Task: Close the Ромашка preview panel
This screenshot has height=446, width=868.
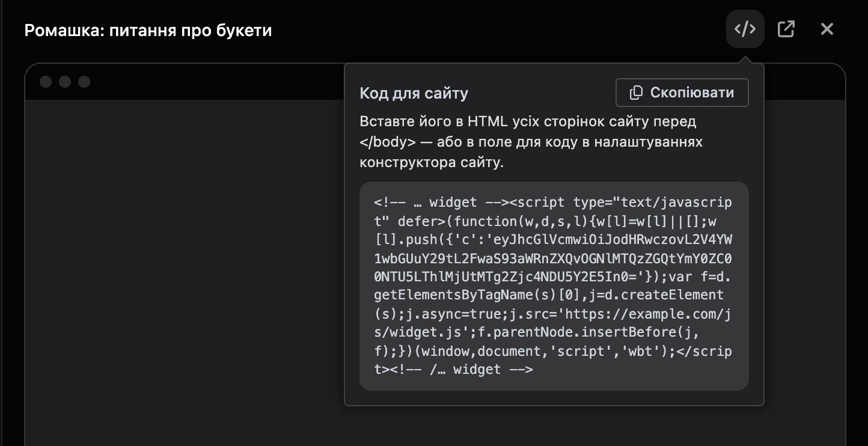Action: click(827, 29)
